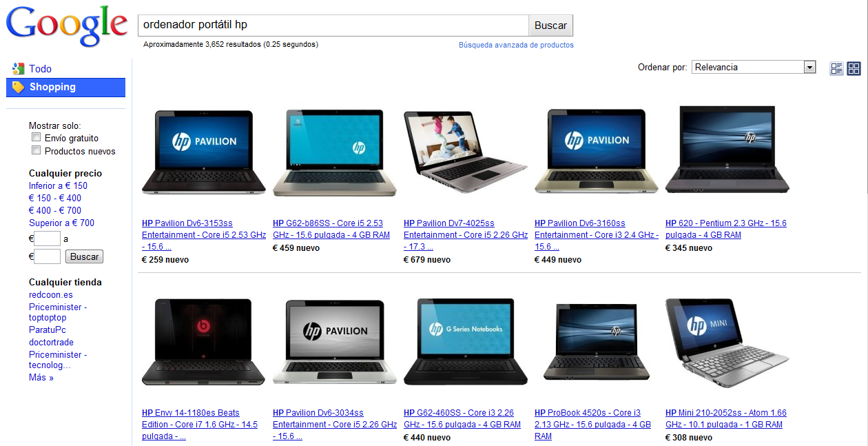
Task: Click the approximately 3,652 results text
Action: 231,44
